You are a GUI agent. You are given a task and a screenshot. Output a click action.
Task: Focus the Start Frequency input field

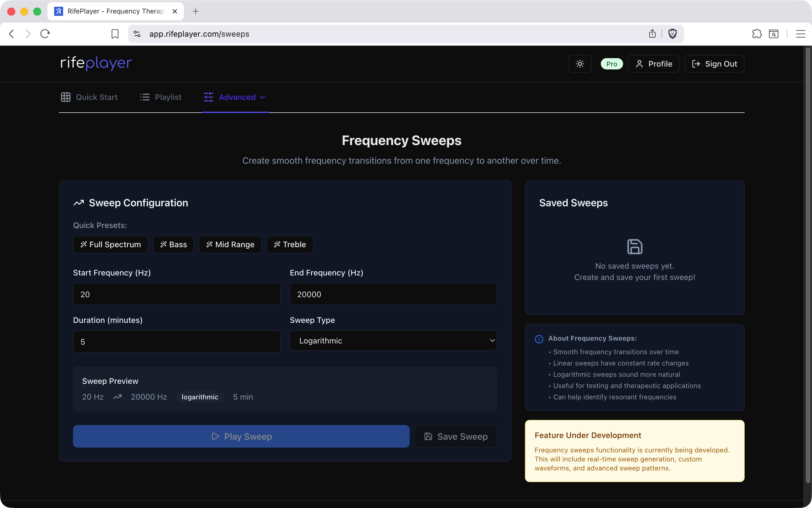click(177, 294)
